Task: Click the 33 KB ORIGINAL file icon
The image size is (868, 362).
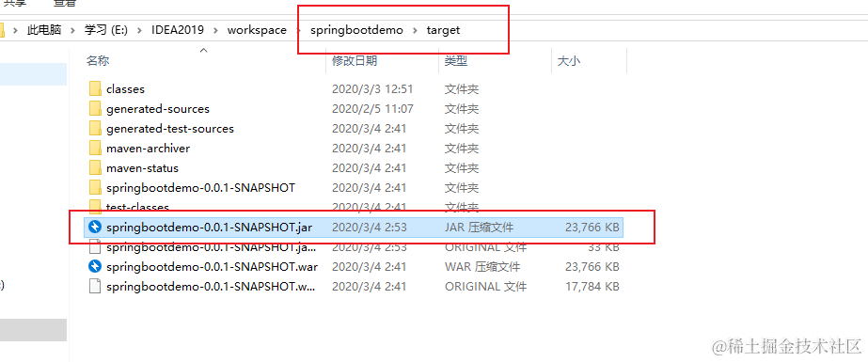Action: [95, 247]
